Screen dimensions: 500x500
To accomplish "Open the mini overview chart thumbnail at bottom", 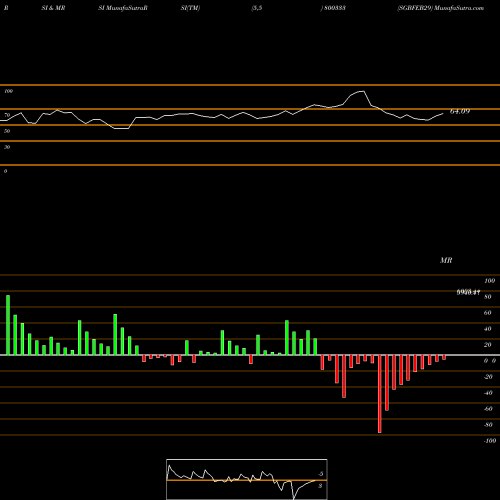I will [247, 479].
